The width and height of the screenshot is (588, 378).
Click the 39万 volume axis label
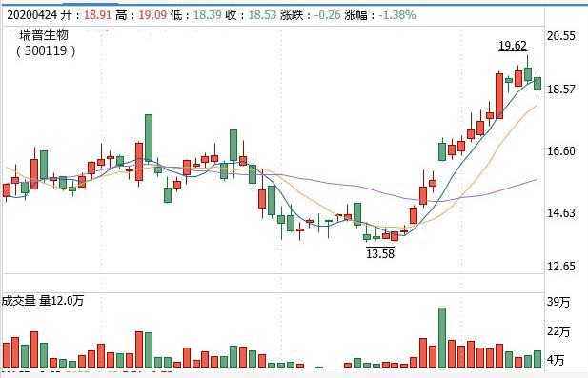click(x=558, y=302)
